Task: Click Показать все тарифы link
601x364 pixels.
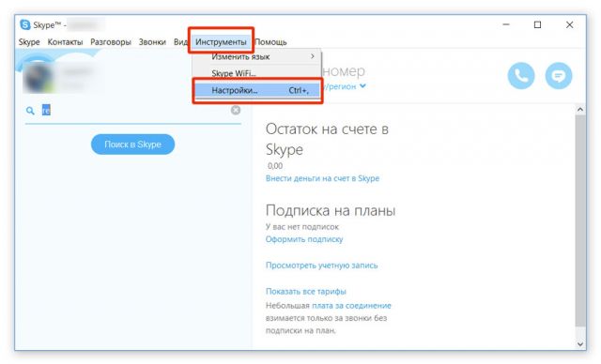Action: (306, 291)
